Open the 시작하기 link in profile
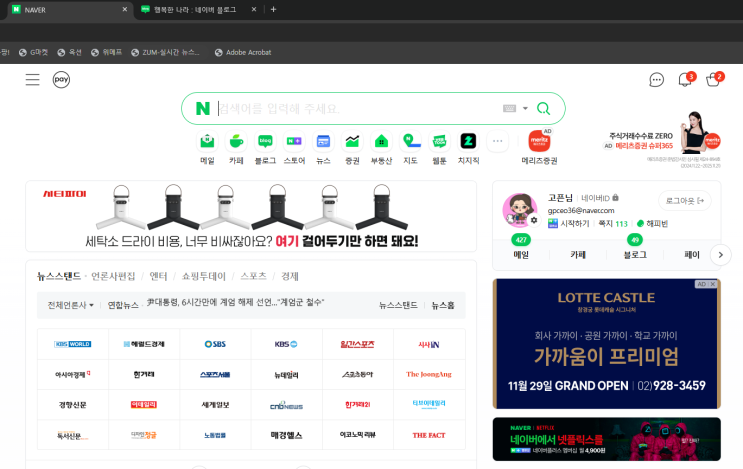Viewport: 743px width, 469px height. (569, 224)
